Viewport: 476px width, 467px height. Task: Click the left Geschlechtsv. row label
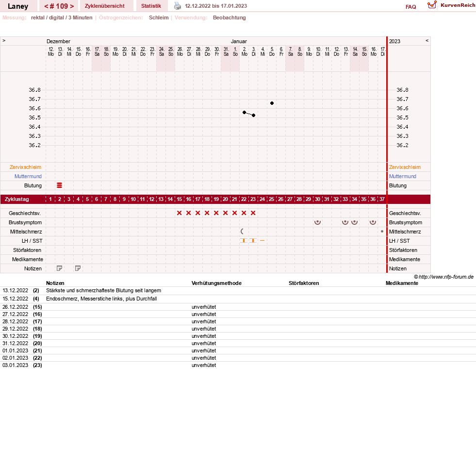[x=25, y=213]
